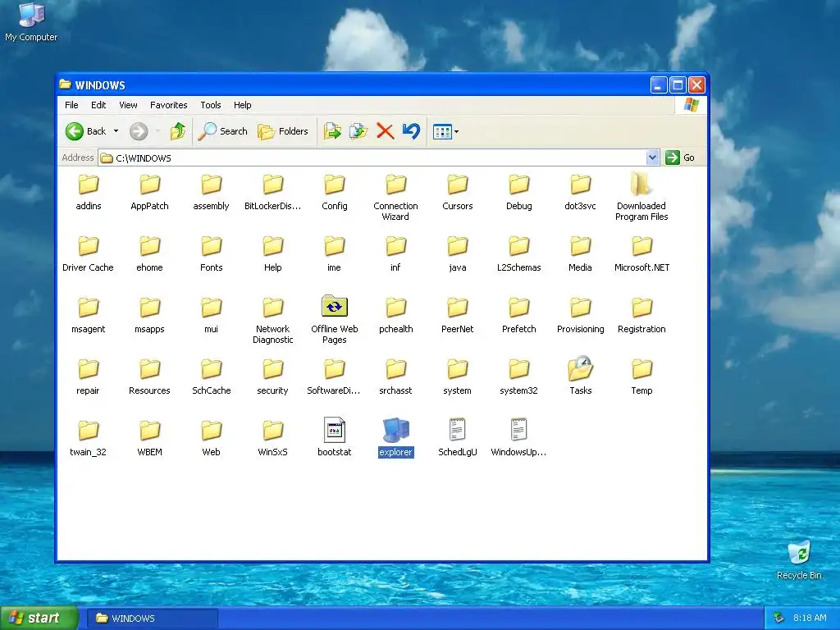Image resolution: width=840 pixels, height=630 pixels.
Task: Select the twain_32 folder
Action: coord(89,430)
